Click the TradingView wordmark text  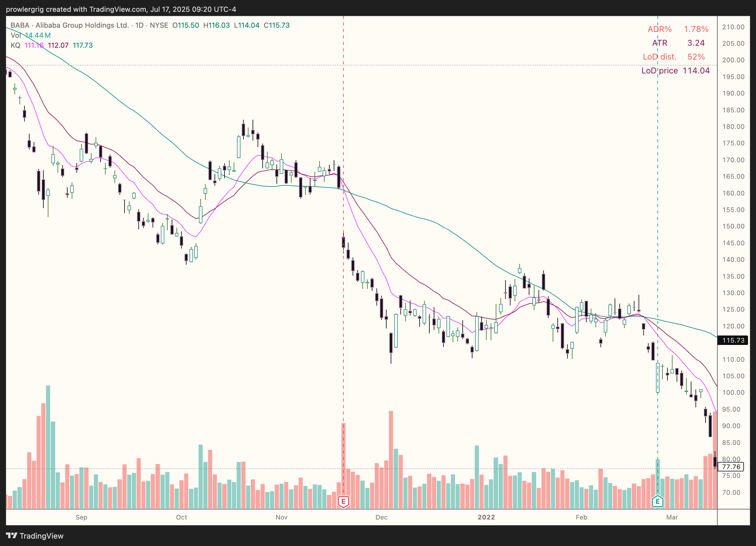pyautogui.click(x=41, y=536)
